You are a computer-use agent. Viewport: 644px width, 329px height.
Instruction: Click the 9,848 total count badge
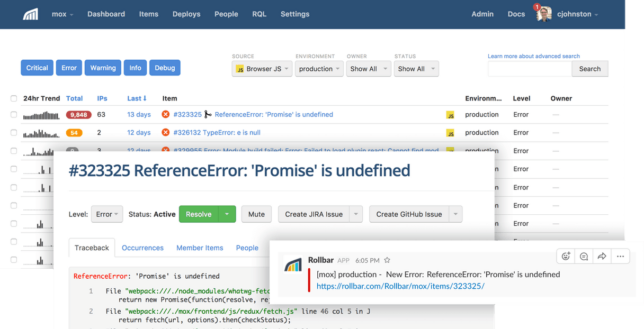[79, 115]
